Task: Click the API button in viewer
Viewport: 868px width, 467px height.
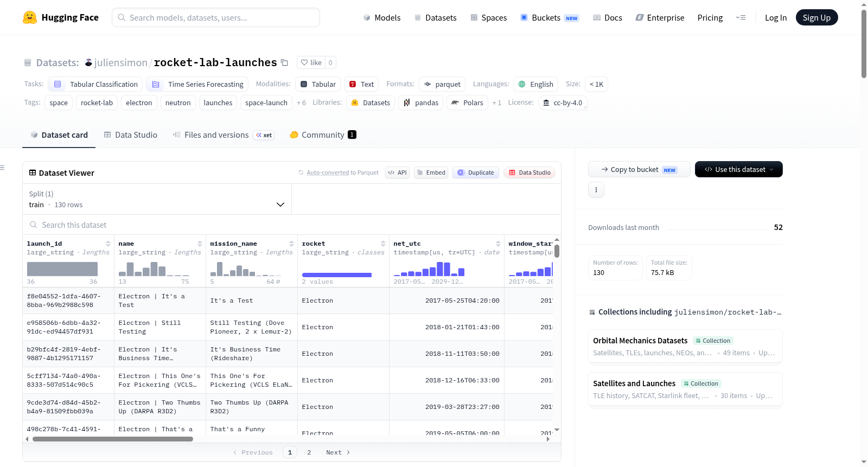Action: (x=397, y=172)
